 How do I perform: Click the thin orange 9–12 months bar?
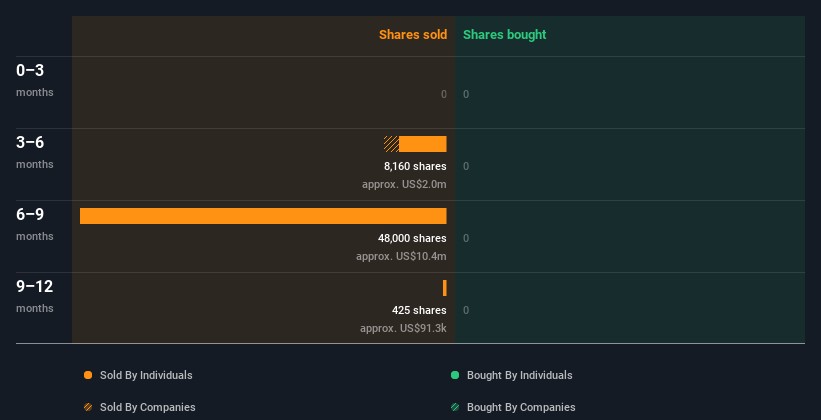pos(445,288)
